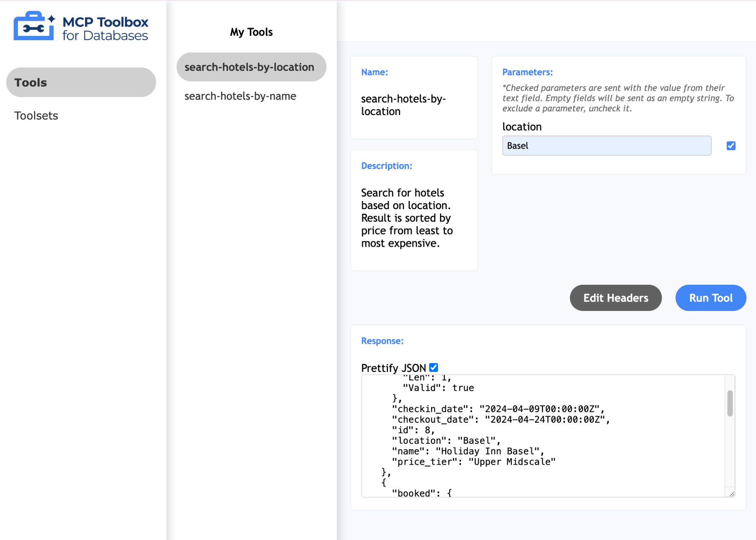Open the Tools navigation item
The width and height of the screenshot is (756, 540).
[81, 82]
